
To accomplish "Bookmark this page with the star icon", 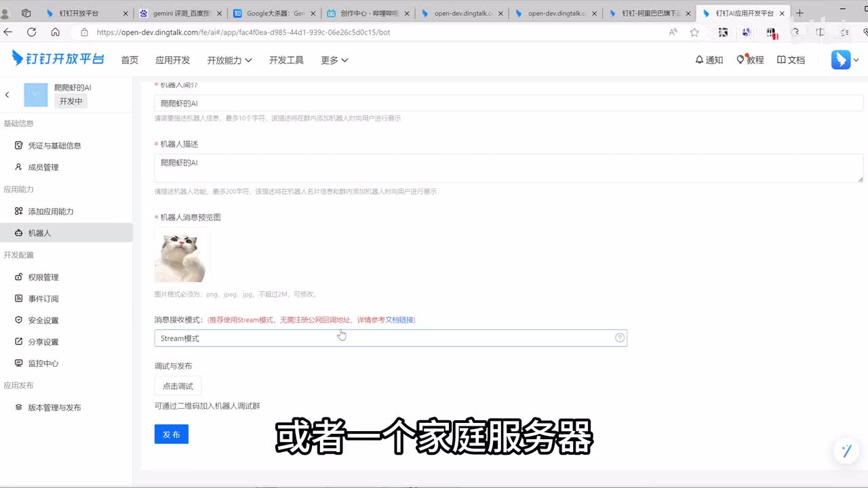I will pos(694,32).
